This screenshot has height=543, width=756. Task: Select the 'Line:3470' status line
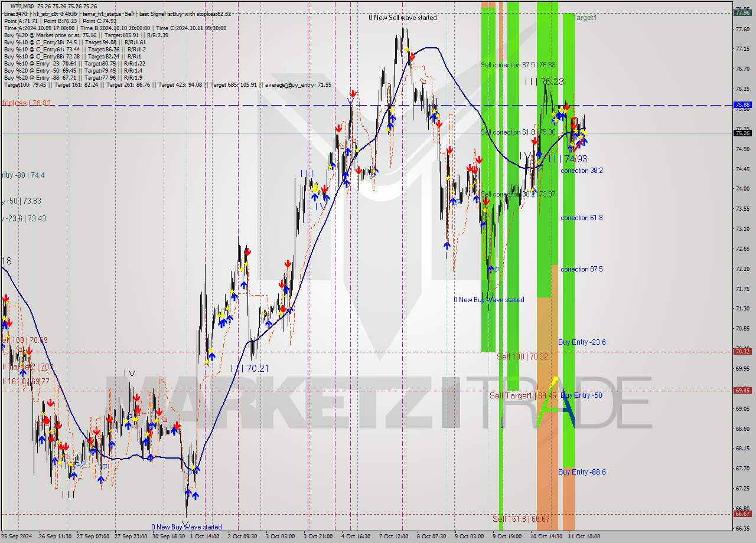tap(118, 14)
